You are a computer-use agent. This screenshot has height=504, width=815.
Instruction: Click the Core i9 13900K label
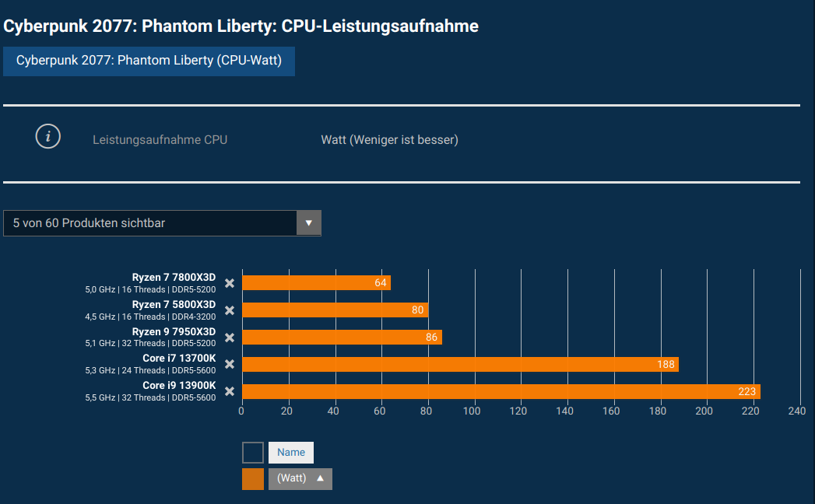coord(179,386)
